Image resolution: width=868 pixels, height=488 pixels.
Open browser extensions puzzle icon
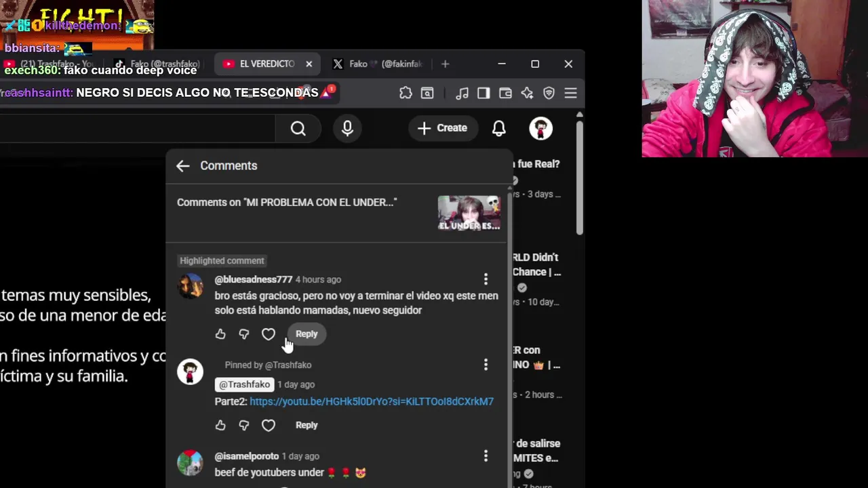pos(406,93)
